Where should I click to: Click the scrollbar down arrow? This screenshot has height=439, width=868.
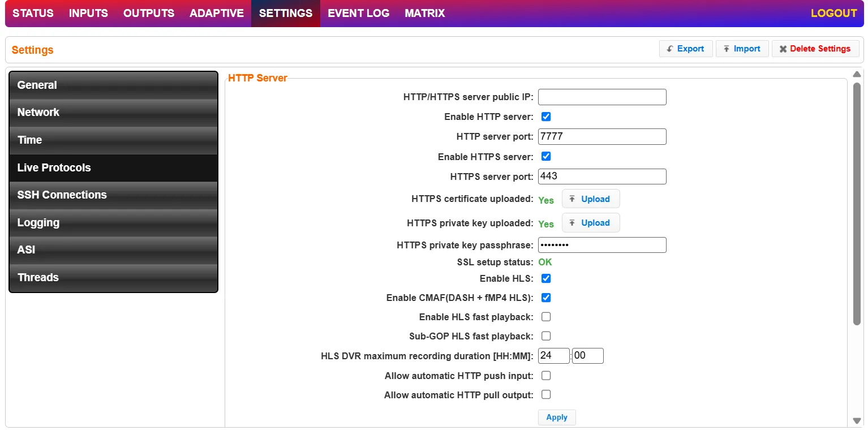tap(857, 420)
